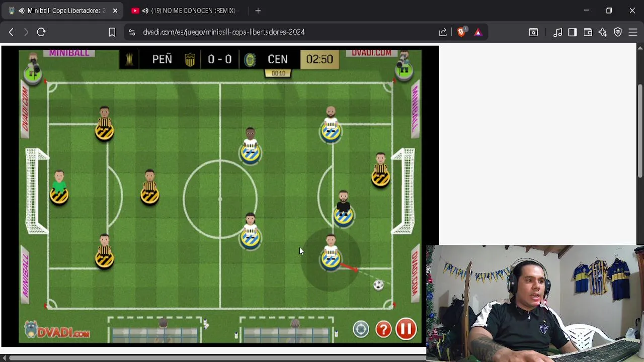View site information icon beside the URL
Viewport: 644px width, 362px height.
coord(132,32)
